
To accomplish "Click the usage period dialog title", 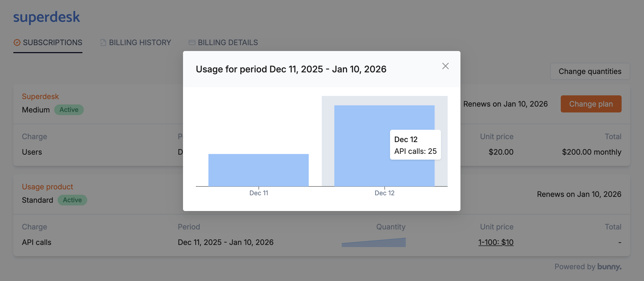I will coord(291,69).
